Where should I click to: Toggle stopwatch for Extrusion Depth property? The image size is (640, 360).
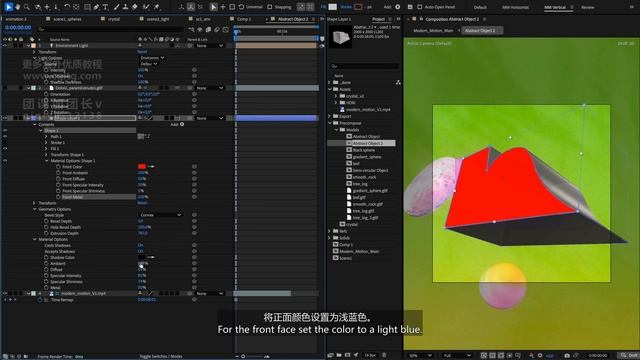[46, 233]
